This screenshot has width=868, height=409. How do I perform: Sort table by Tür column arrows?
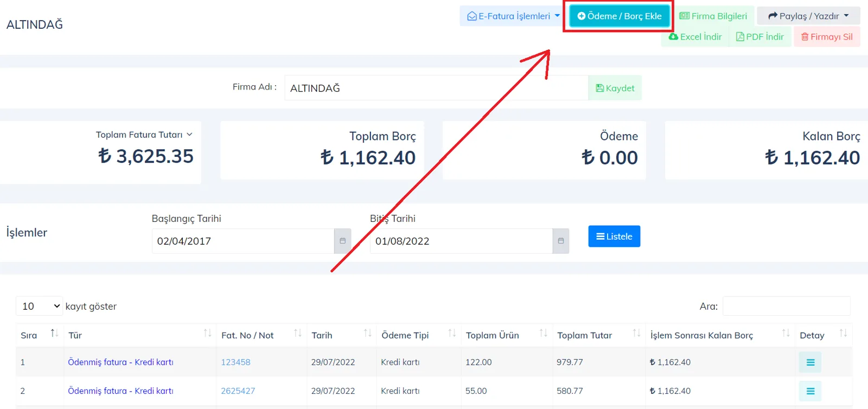207,333
